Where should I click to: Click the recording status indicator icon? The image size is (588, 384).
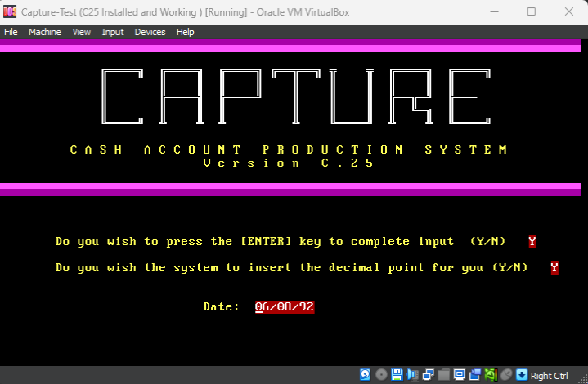[475, 375]
